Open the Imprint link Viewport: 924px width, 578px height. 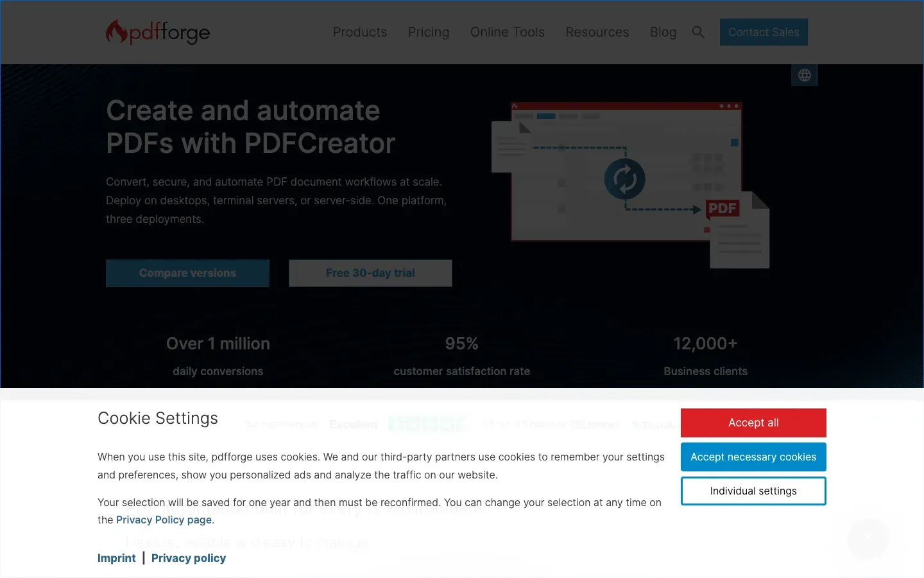117,558
